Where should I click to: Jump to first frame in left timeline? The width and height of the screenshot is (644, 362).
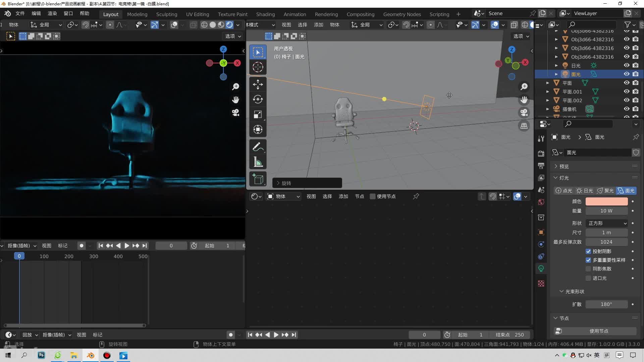100,246
